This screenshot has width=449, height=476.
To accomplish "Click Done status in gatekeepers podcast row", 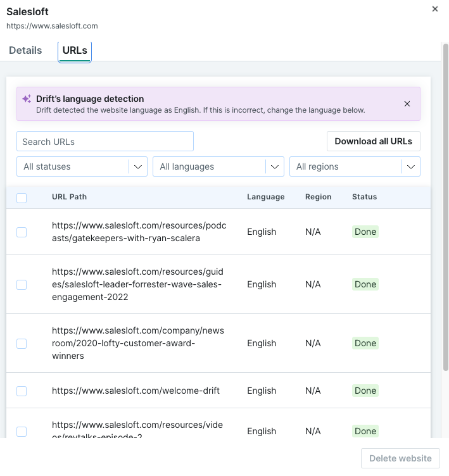I will coord(365,232).
